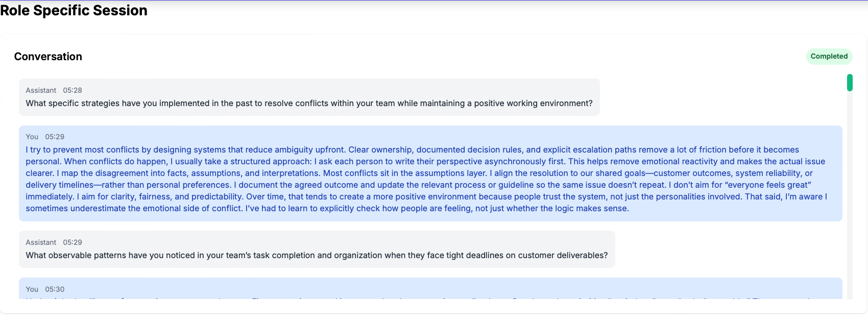Click the conflict strategies question text
Viewport: 868px width, 327px height.
[309, 103]
